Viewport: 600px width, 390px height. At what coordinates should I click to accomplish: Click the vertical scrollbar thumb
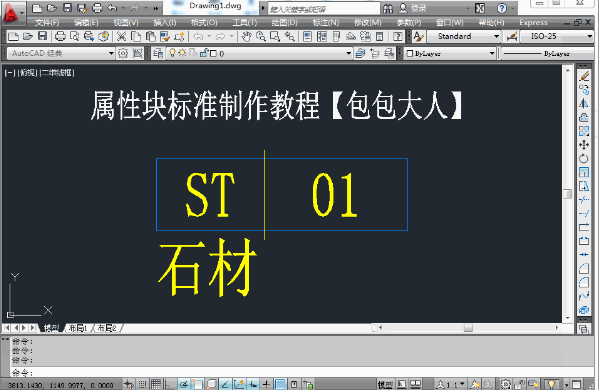567,193
